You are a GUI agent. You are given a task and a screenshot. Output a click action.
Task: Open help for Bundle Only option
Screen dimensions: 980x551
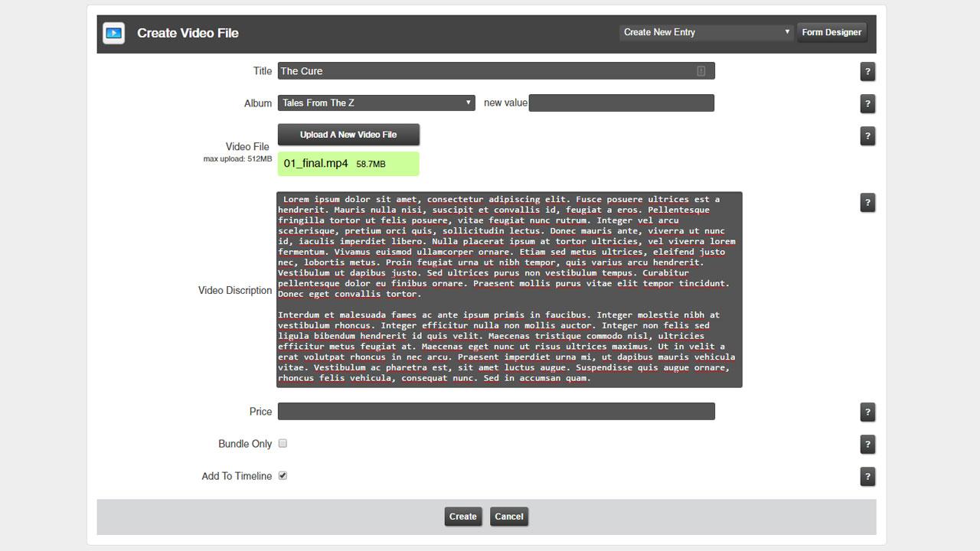867,444
